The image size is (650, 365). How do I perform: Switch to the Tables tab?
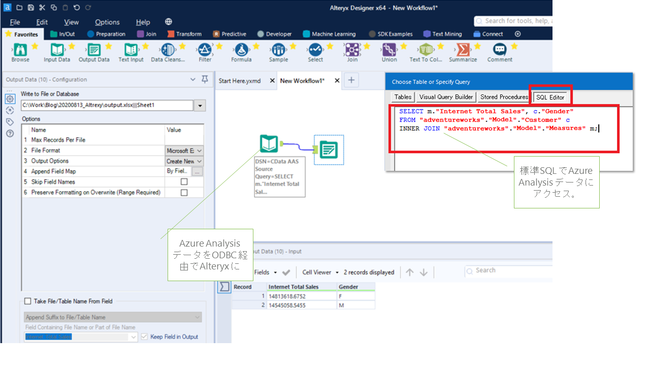[x=403, y=97]
